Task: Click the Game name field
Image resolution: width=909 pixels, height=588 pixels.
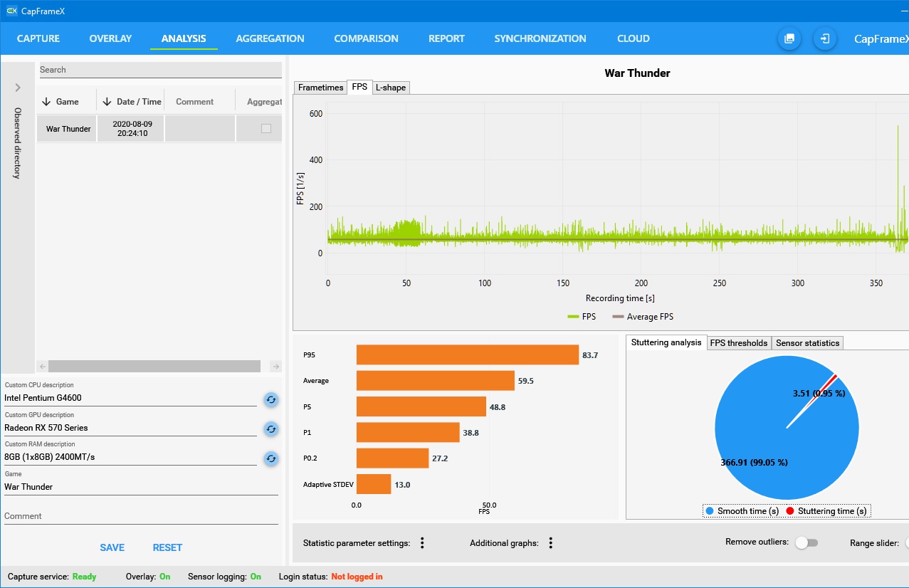Action: click(x=141, y=487)
